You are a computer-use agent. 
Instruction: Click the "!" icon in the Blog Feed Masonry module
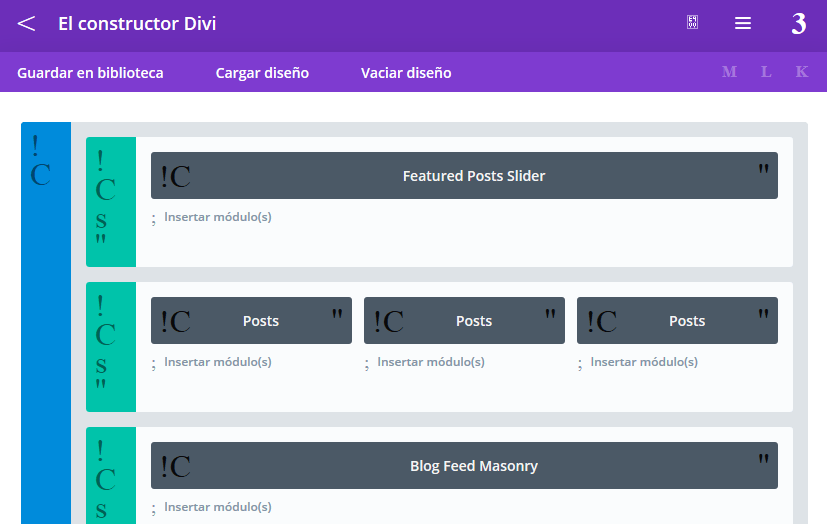[164, 467]
